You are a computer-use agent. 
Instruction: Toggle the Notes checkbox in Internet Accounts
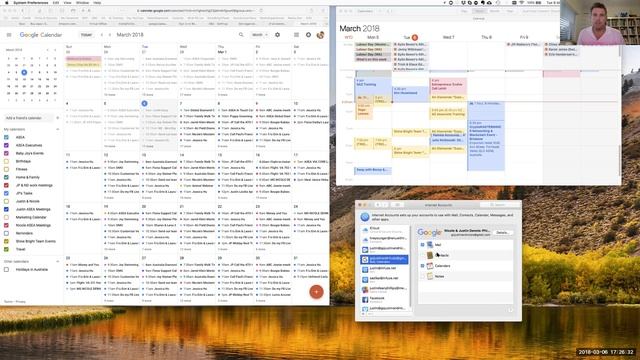tap(422, 276)
